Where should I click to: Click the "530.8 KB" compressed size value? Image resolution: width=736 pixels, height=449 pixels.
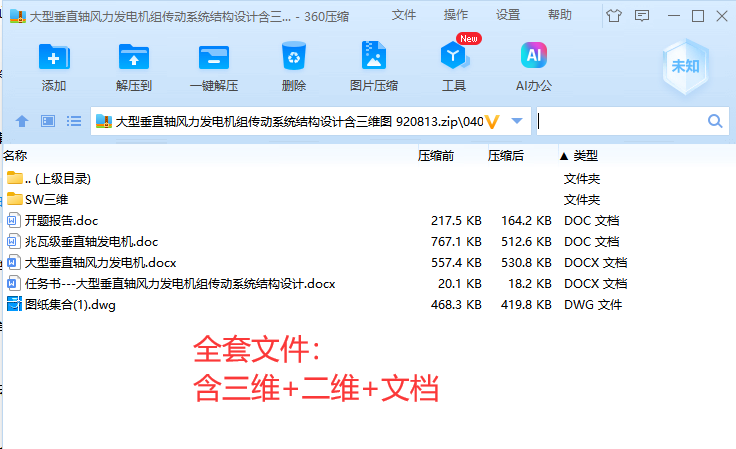(526, 263)
